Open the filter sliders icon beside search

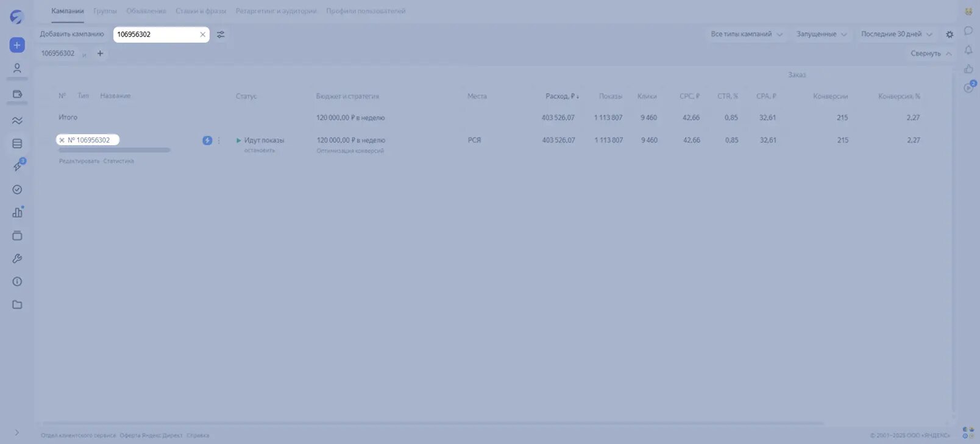(221, 35)
